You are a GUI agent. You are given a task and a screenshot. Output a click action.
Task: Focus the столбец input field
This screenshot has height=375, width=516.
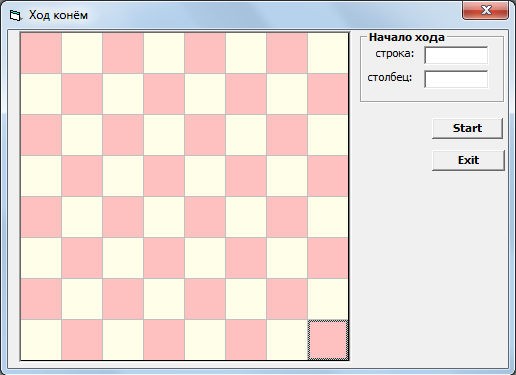point(456,79)
